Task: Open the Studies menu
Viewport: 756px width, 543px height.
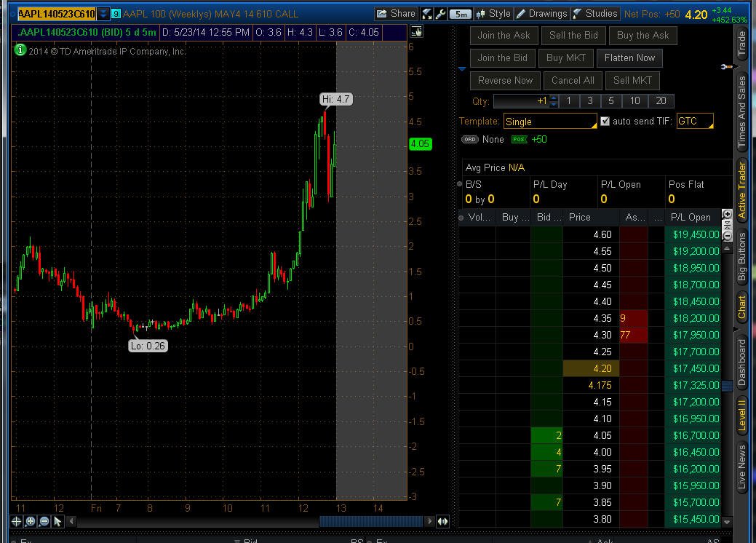Action: coord(595,14)
